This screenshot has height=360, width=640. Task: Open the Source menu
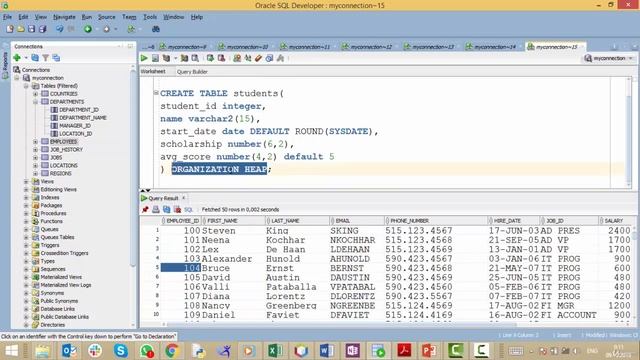107,17
